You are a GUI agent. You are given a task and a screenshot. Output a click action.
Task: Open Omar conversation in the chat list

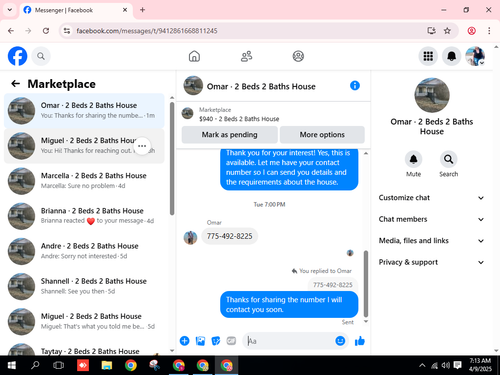tap(84, 111)
